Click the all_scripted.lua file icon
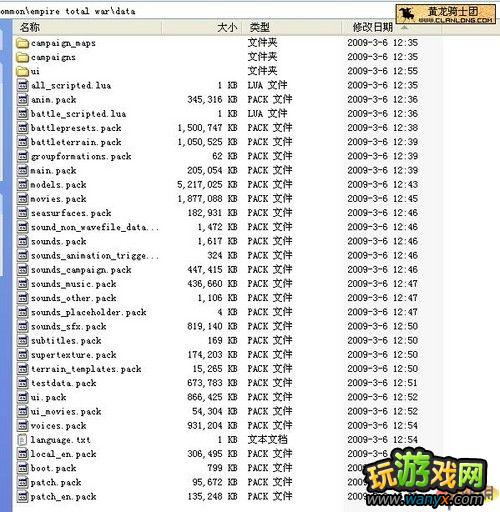The width and height of the screenshot is (500, 512). tap(23, 86)
